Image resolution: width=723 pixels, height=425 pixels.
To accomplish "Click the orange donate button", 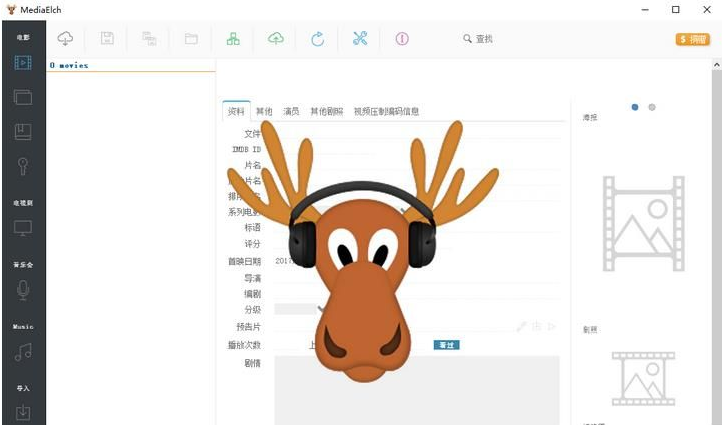I will click(693, 40).
